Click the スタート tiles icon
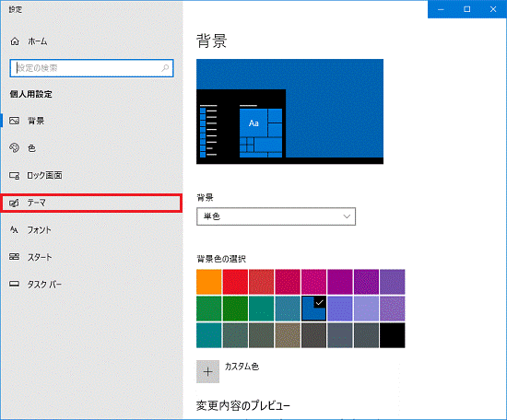The height and width of the screenshot is (420, 507). point(14,257)
